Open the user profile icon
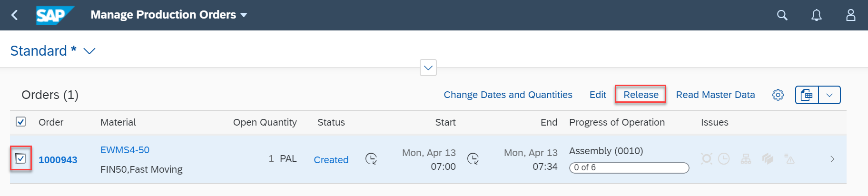Viewport: 868px width, 196px height. point(850,15)
